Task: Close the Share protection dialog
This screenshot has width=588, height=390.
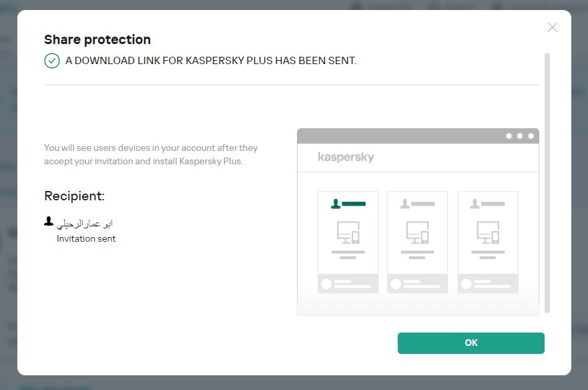Action: tap(552, 27)
